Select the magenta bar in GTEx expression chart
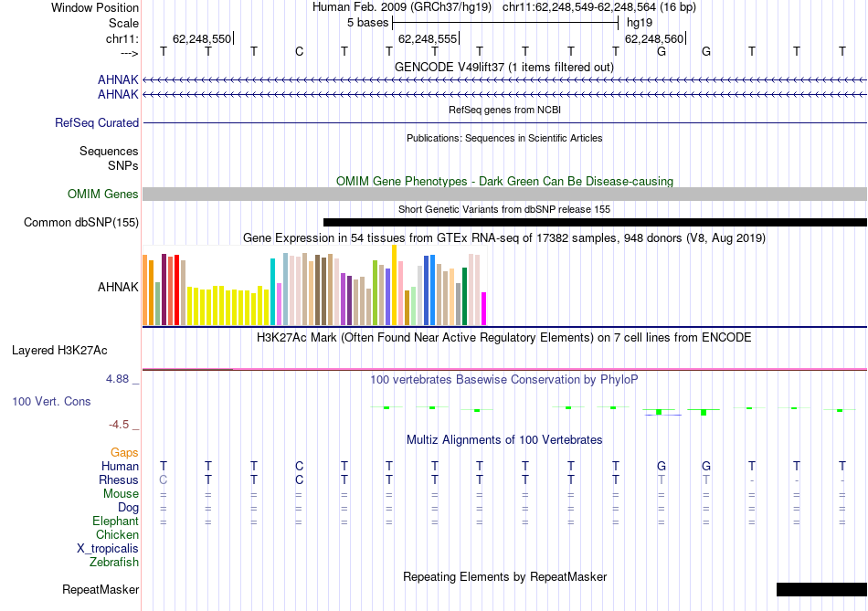 coord(484,309)
